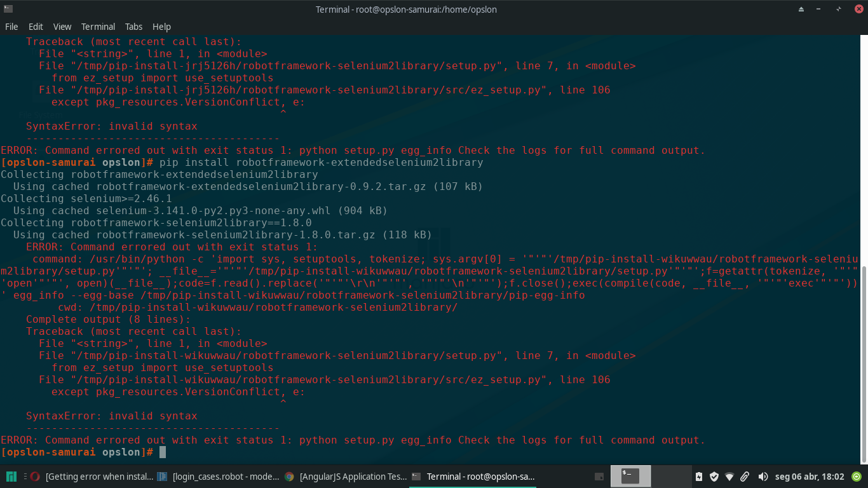Screen dimensions: 868x488
Task: Click the terminal icon in the title bar
Action: (8, 9)
